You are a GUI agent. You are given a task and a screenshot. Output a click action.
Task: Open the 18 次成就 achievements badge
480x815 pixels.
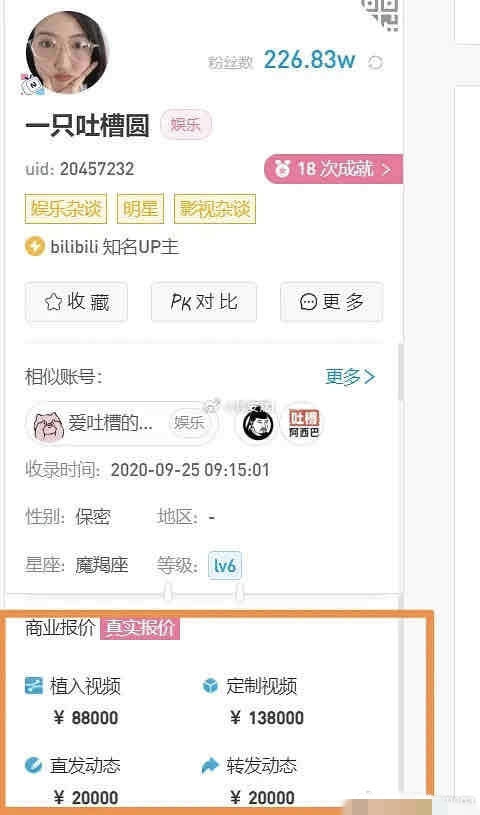tap(333, 169)
